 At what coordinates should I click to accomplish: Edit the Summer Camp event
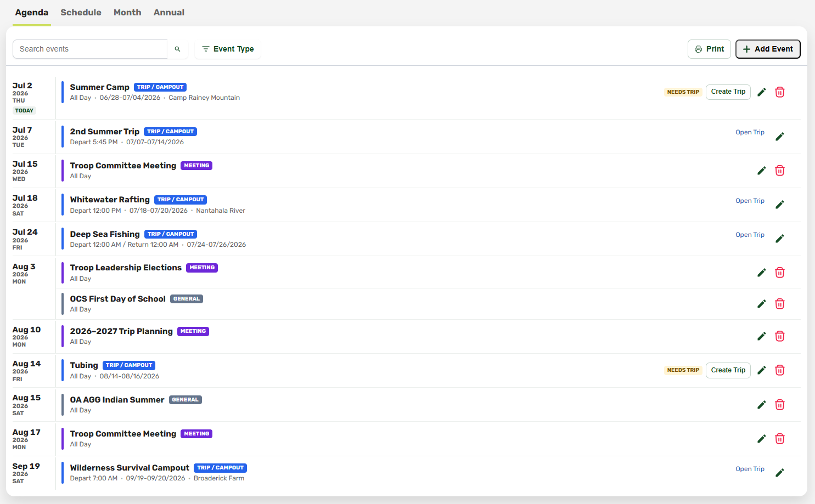pyautogui.click(x=761, y=92)
